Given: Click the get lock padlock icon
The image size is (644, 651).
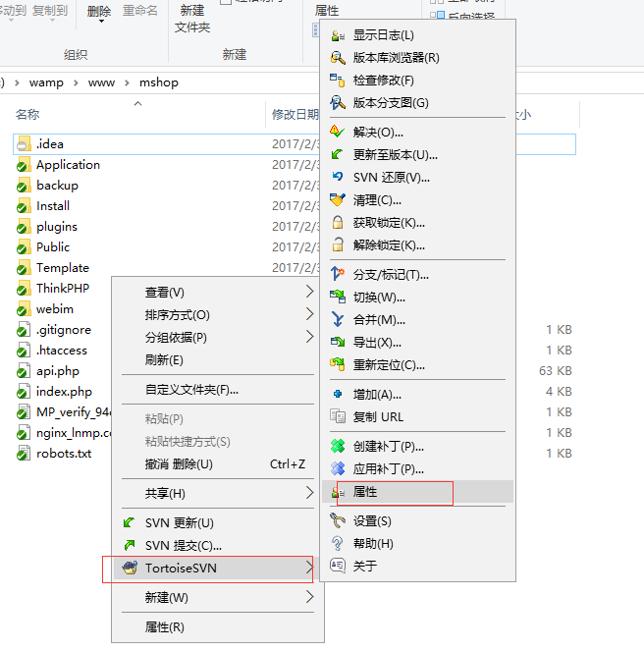Looking at the screenshot, I should 338,223.
